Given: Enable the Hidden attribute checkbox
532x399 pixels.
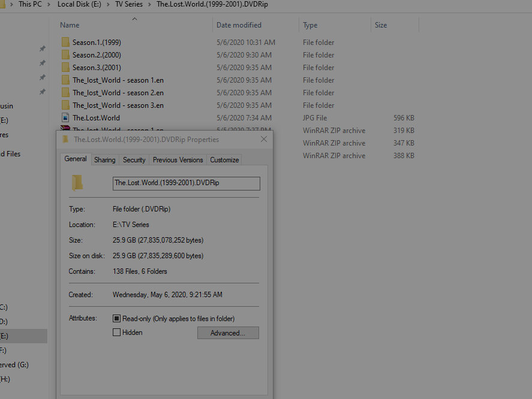Looking at the screenshot, I should pos(116,332).
